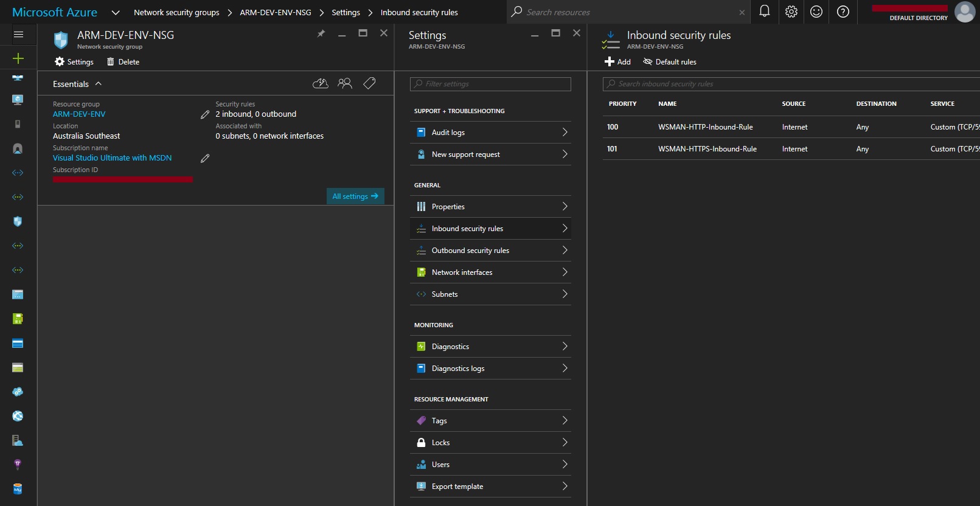
Task: Focus the Search inbound security rules field
Action: pos(791,84)
